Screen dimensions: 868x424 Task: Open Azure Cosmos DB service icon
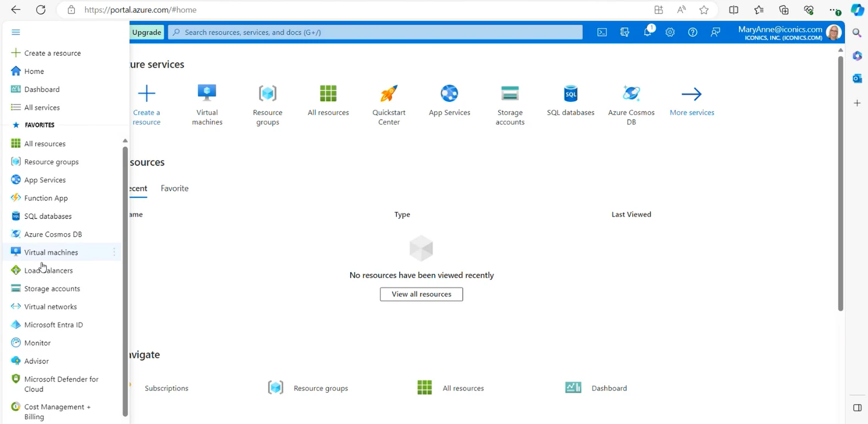click(x=631, y=93)
